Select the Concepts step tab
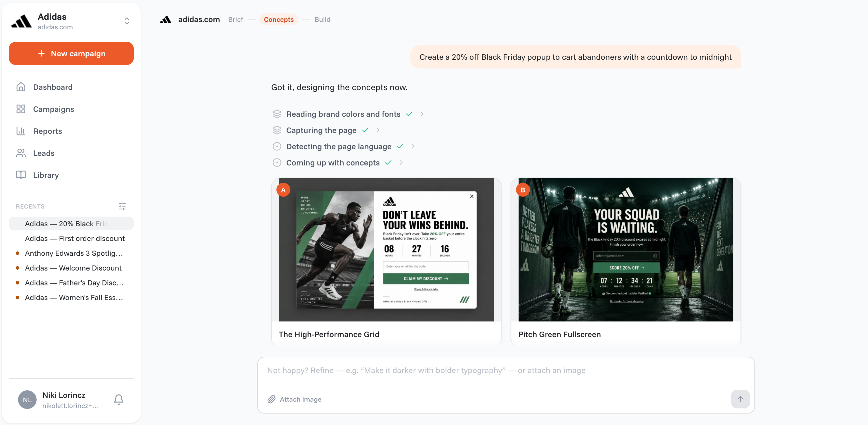This screenshot has width=868, height=425. click(x=279, y=19)
